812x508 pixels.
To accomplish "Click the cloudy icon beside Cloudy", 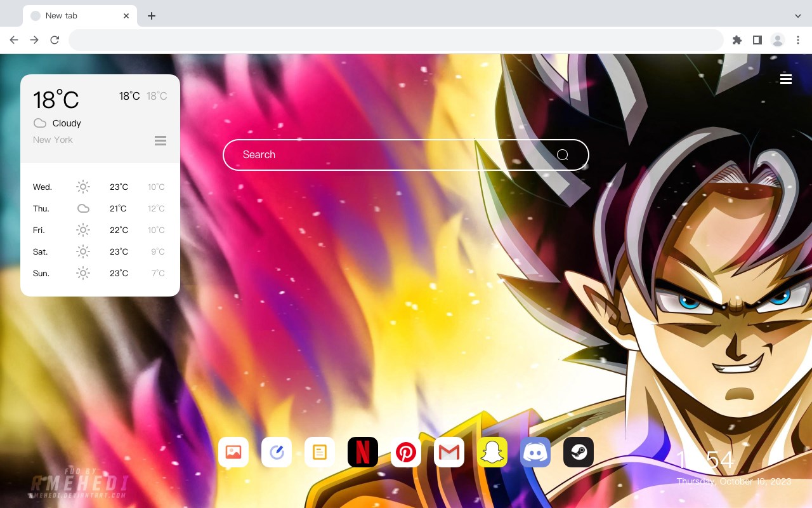I will [40, 123].
